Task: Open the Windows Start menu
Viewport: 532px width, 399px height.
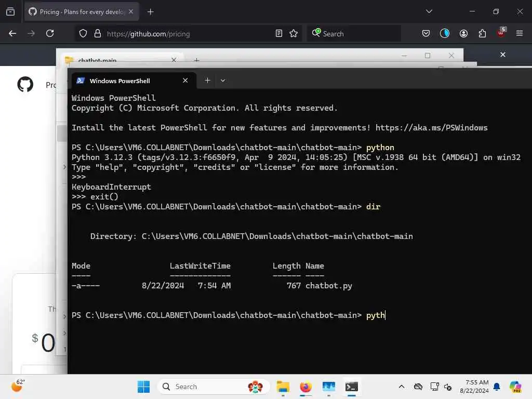Action: pyautogui.click(x=143, y=387)
